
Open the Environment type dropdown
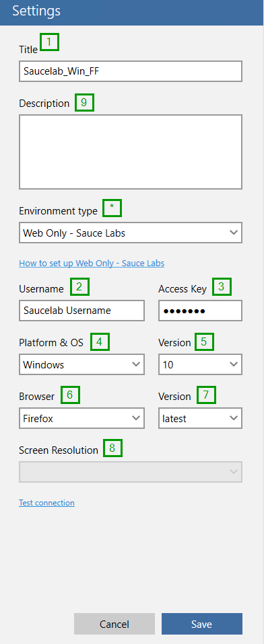click(131, 233)
